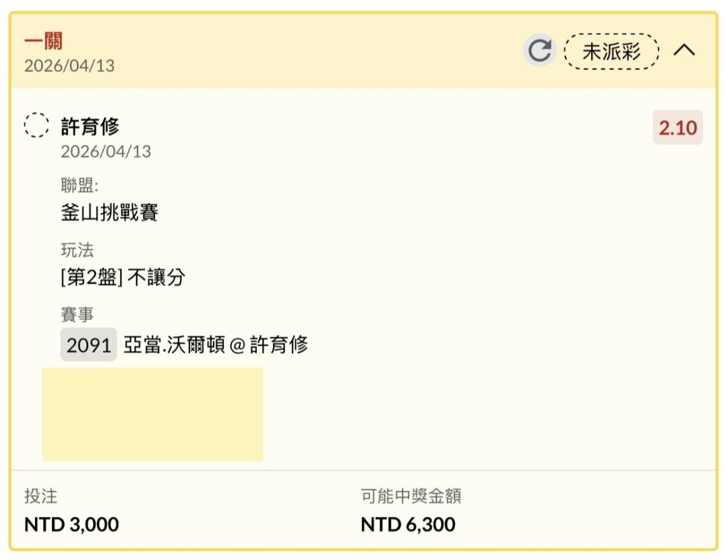Click the blank yellow rectangle block
The width and height of the screenshot is (728, 560).
coord(152,414)
